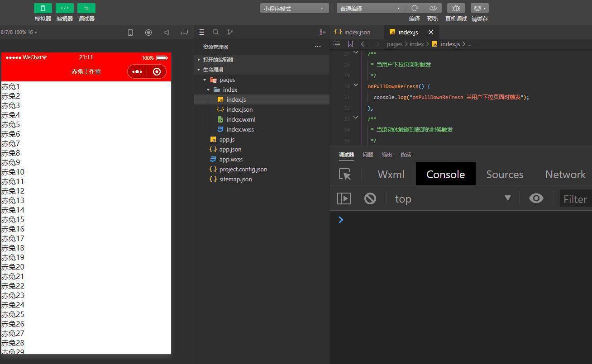Click the console eye live expression icon
592x364 pixels.
tap(536, 199)
